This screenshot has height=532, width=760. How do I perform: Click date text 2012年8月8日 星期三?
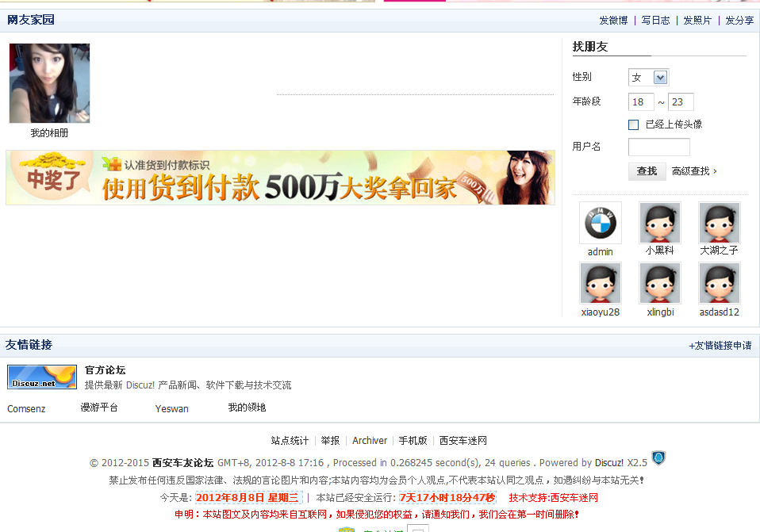click(248, 498)
